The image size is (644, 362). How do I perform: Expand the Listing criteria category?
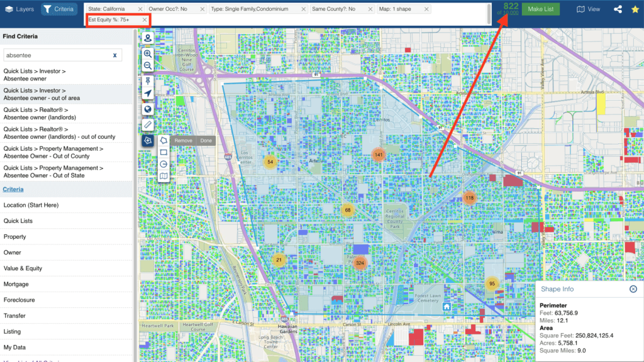click(66, 331)
